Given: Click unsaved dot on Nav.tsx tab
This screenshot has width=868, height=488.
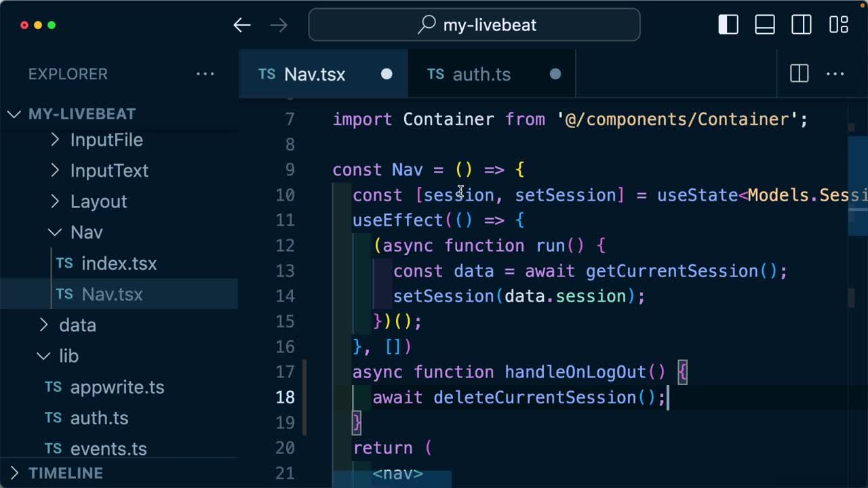Looking at the screenshot, I should tap(387, 74).
